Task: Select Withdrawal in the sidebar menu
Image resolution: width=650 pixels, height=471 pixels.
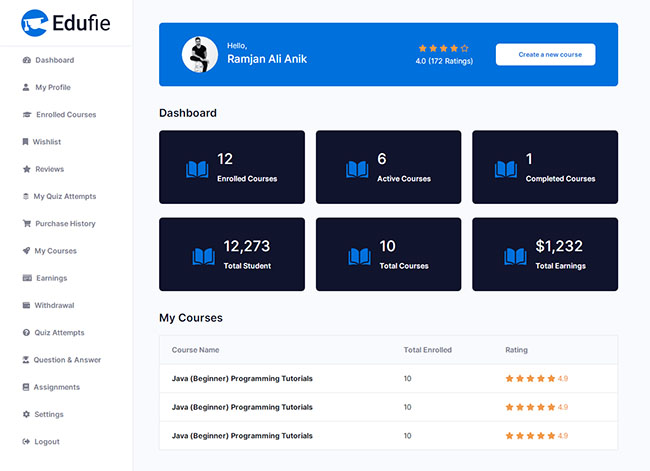Action: (x=54, y=305)
